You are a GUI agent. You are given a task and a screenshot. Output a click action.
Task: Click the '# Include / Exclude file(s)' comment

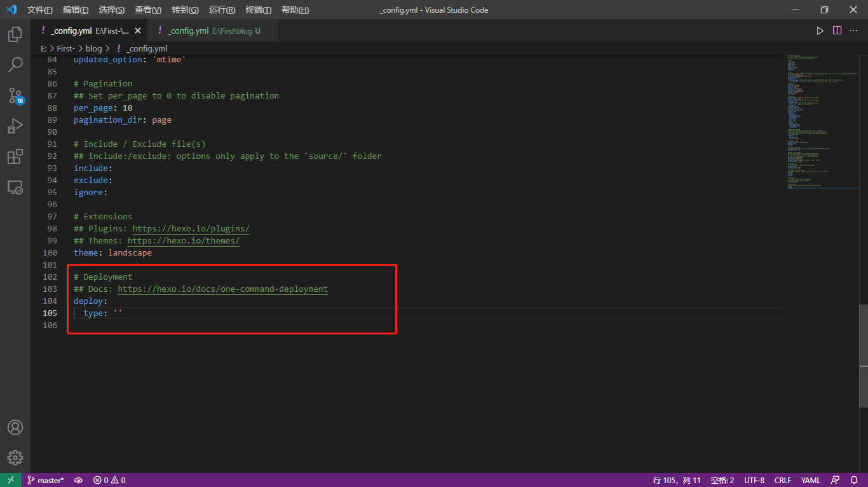pos(140,144)
